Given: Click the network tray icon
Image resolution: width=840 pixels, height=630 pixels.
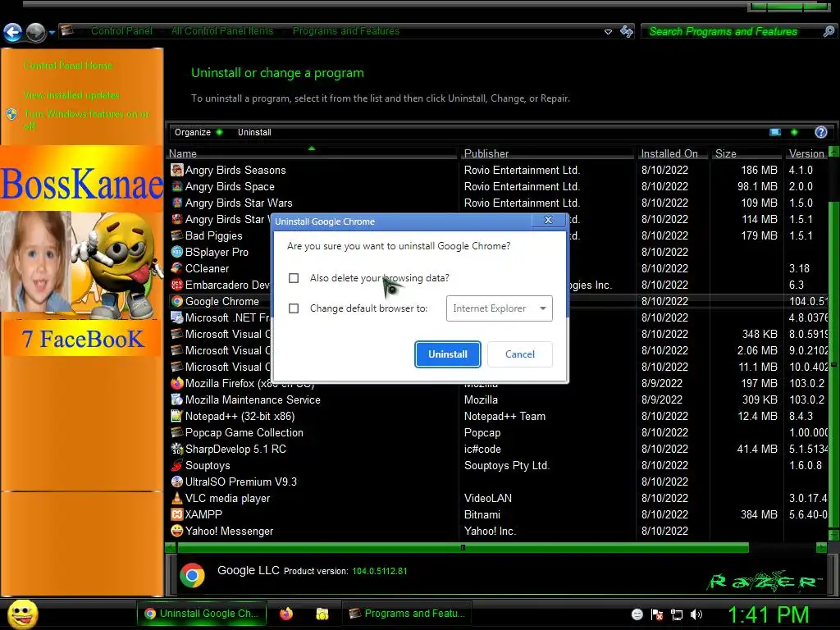Looking at the screenshot, I should [677, 614].
